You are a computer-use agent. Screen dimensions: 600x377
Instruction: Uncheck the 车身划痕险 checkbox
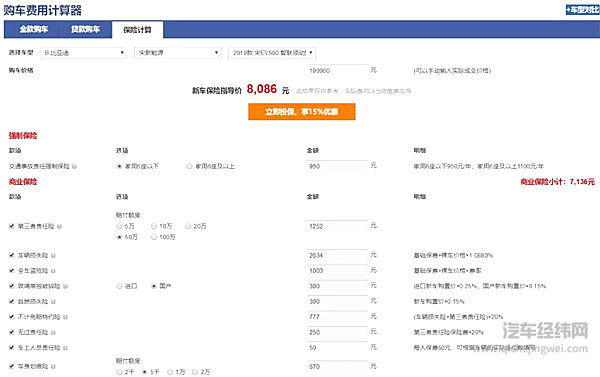click(x=11, y=366)
